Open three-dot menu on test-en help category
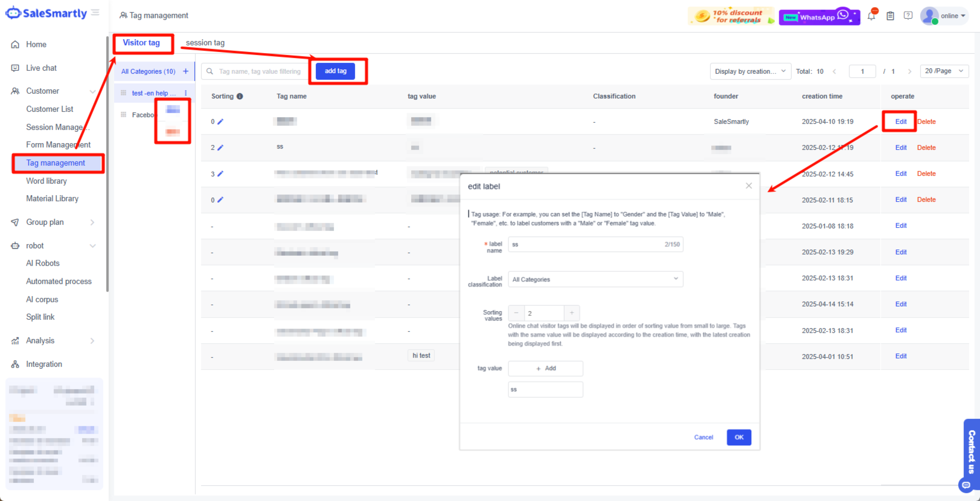The image size is (980, 501). point(186,93)
